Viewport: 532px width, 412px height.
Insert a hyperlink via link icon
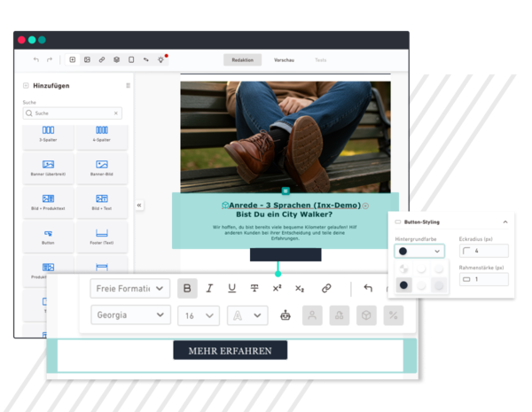coord(326,289)
